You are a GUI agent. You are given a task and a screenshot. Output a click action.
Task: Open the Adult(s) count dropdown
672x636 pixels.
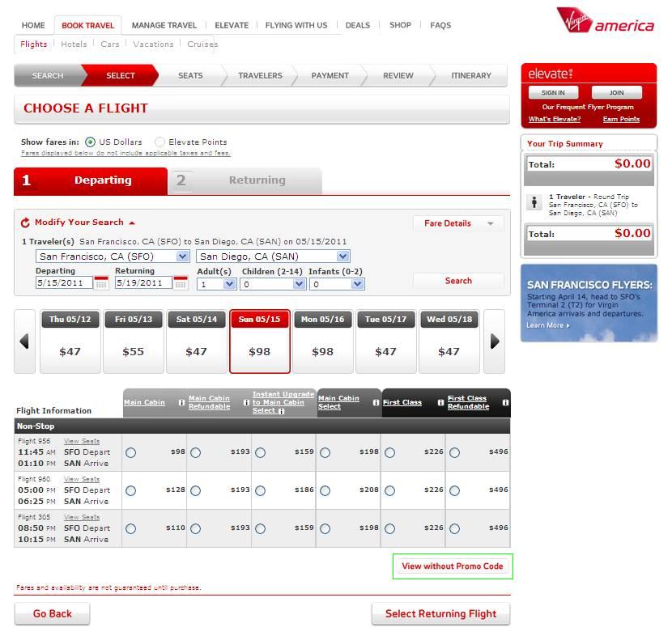click(x=216, y=284)
